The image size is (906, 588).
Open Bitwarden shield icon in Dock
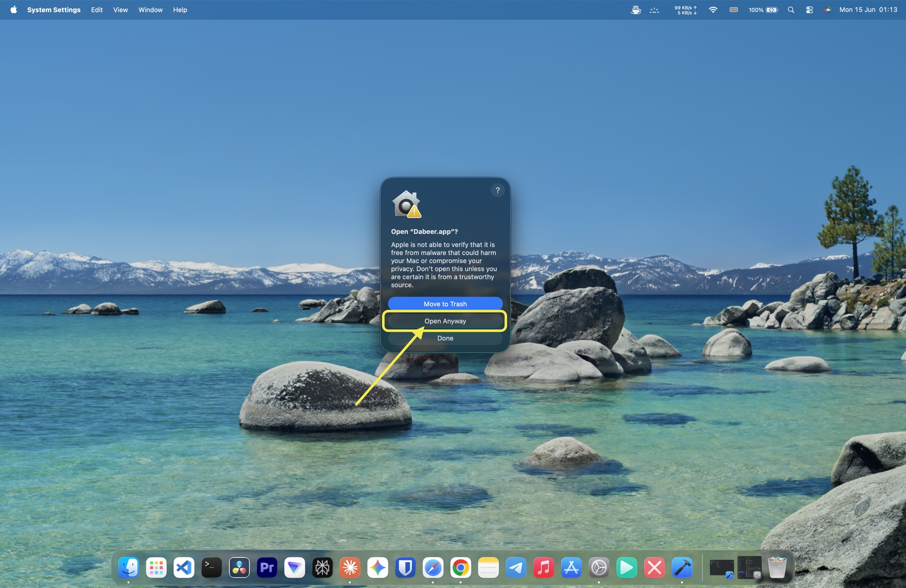click(x=405, y=567)
